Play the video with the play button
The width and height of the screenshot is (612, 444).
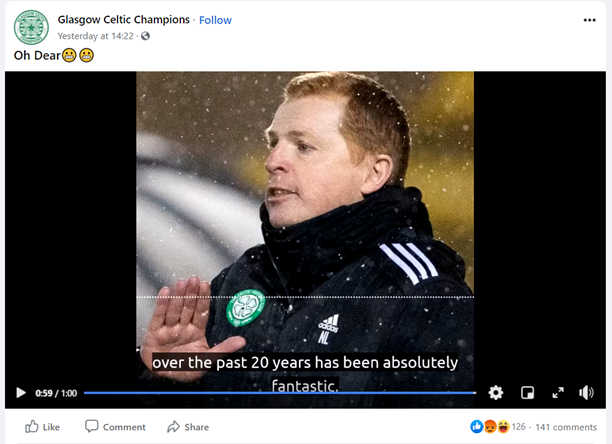tap(21, 393)
